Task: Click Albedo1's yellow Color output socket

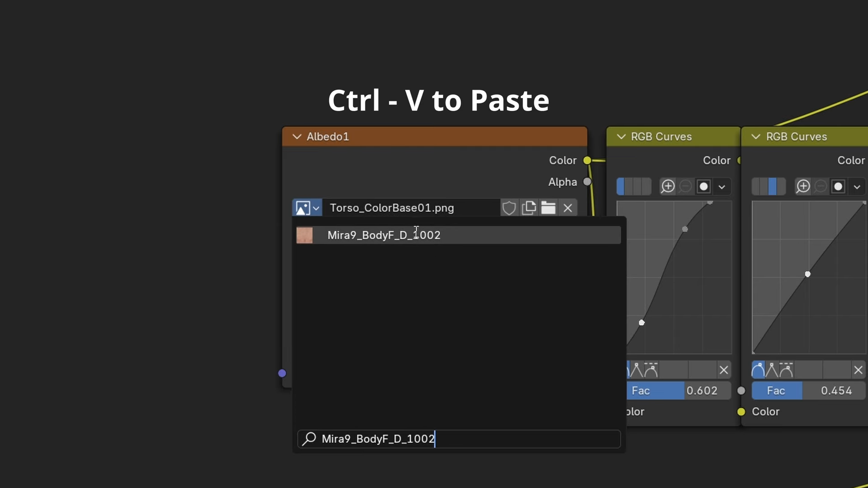Action: tap(587, 160)
